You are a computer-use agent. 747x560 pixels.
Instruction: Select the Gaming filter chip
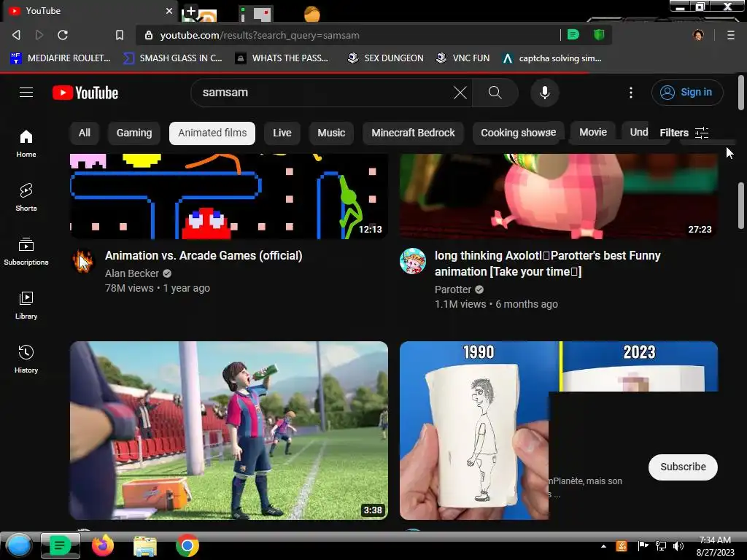click(x=134, y=133)
